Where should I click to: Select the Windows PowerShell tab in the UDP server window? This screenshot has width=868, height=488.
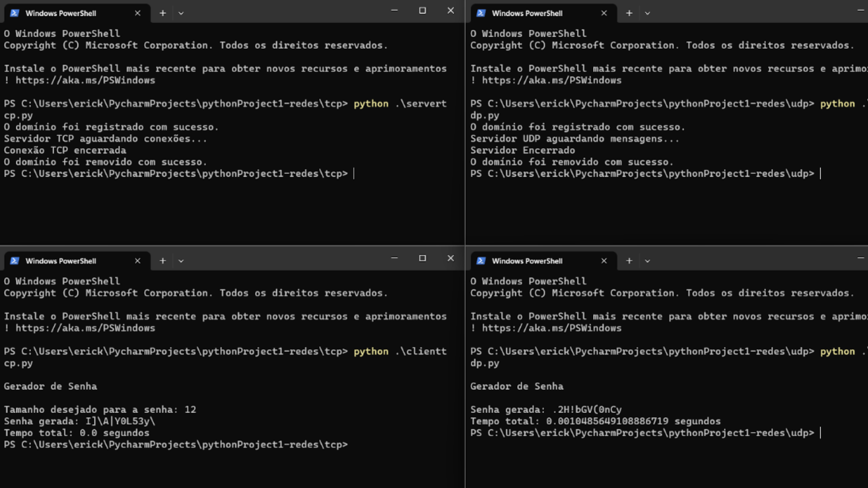[543, 13]
